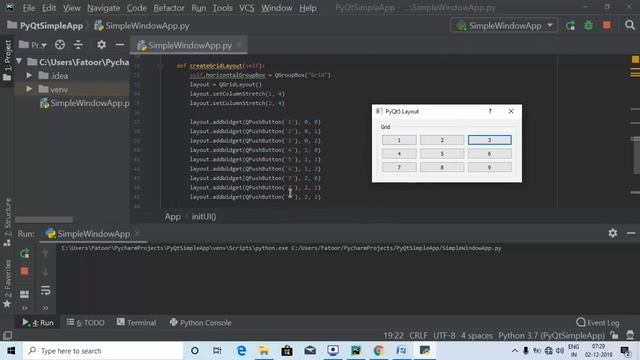This screenshot has width=640, height=360.
Task: Click the Restore Layout icon in Run panel
Action: click(x=24, y=294)
